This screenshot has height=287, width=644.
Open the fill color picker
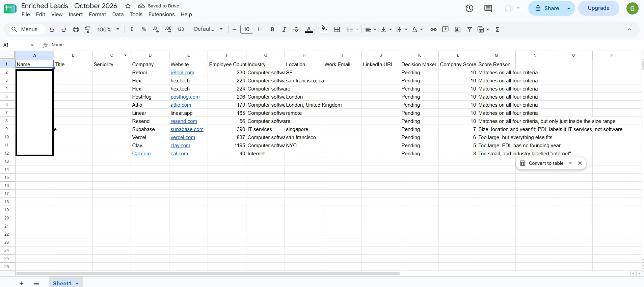324,29
